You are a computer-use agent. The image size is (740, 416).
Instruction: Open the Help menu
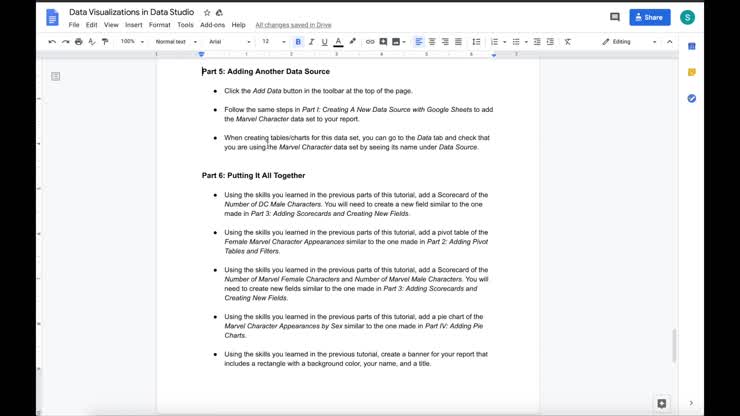point(238,25)
